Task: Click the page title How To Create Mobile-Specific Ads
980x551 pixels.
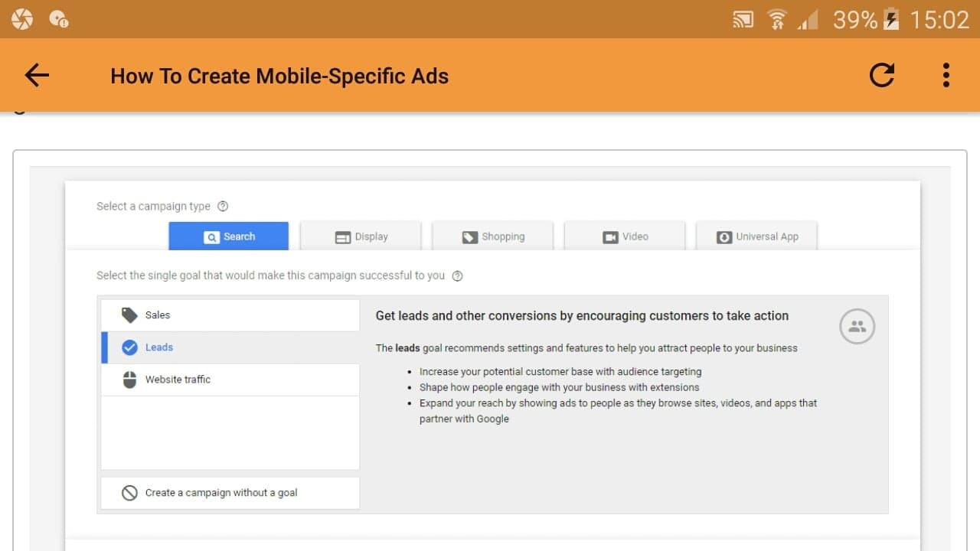Action: (x=279, y=76)
